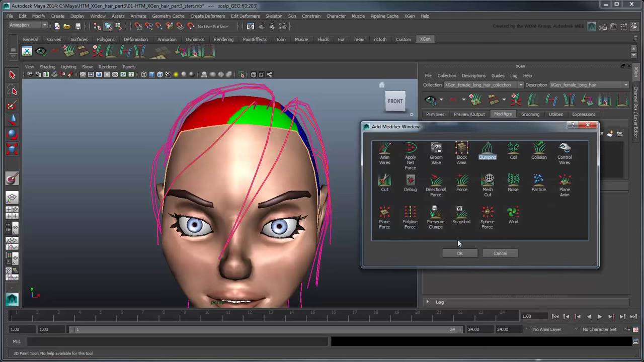
Task: Switch to the Rendering shelf tab
Action: point(223,39)
